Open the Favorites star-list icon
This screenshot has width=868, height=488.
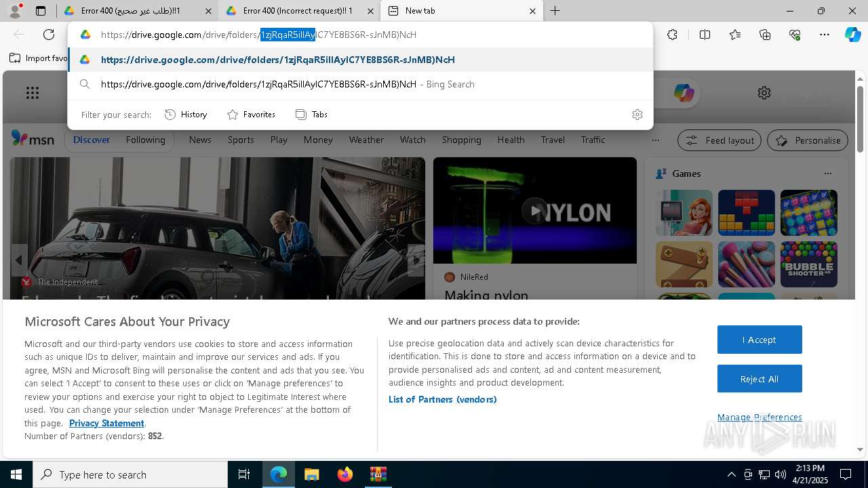[735, 35]
